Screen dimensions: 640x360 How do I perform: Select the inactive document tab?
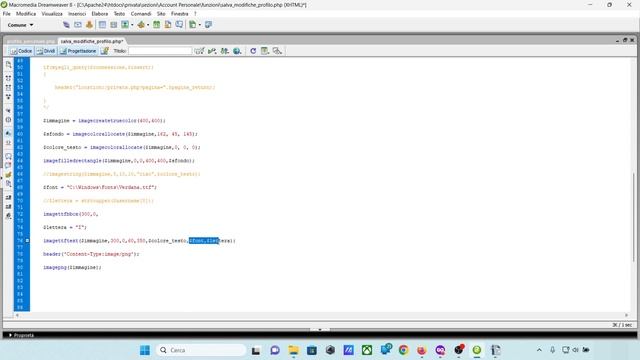[31, 41]
